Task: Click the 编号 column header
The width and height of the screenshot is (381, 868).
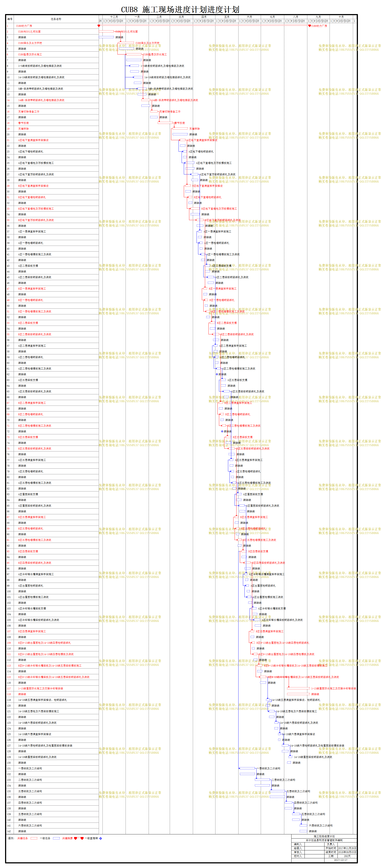Action: tap(10, 19)
